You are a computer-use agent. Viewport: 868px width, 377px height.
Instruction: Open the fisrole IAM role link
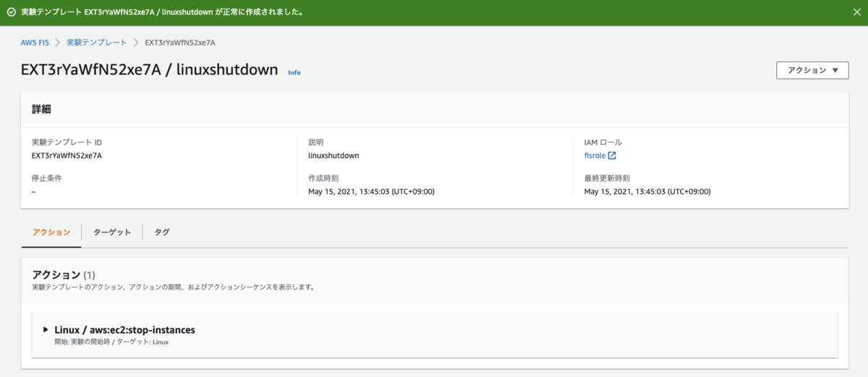point(594,156)
